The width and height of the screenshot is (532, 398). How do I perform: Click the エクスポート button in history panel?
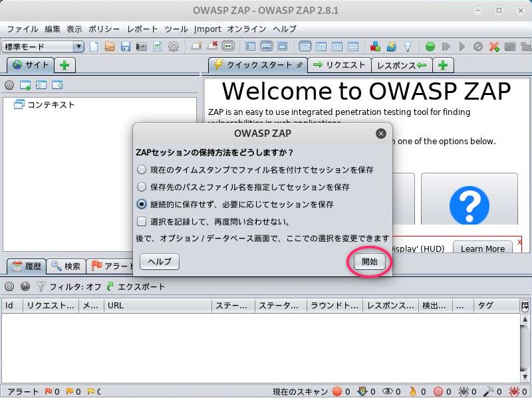(x=136, y=287)
